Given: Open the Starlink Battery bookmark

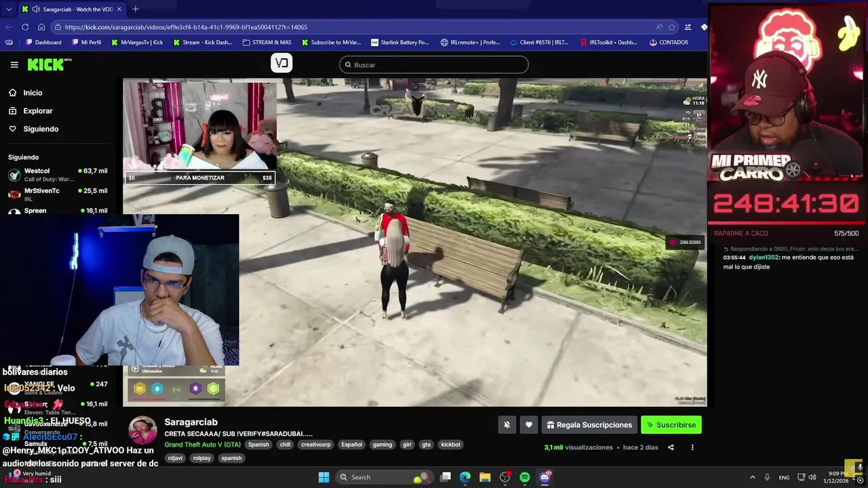Looking at the screenshot, I should point(399,42).
